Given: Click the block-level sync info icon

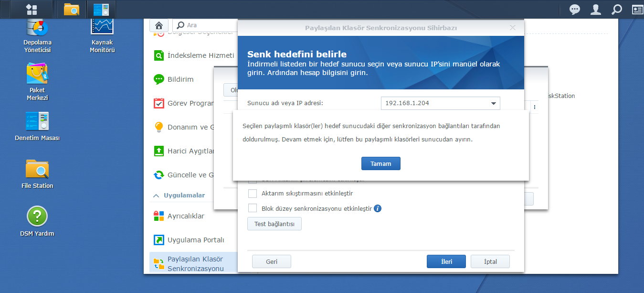Looking at the screenshot, I should [378, 208].
